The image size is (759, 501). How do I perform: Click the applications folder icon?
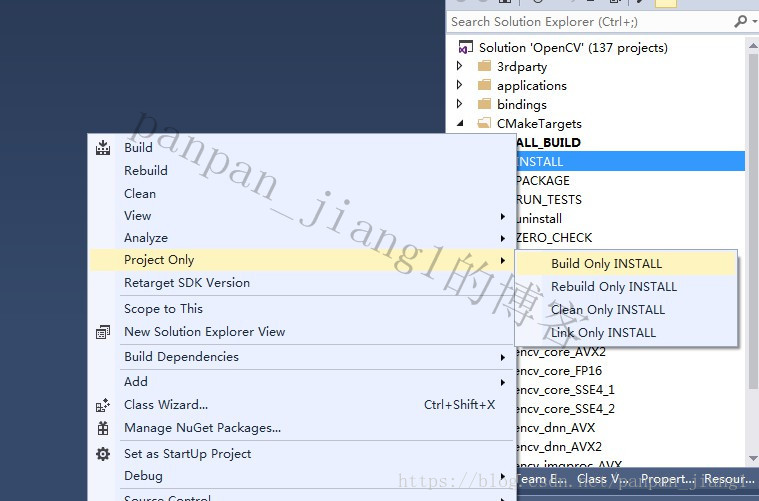click(485, 85)
